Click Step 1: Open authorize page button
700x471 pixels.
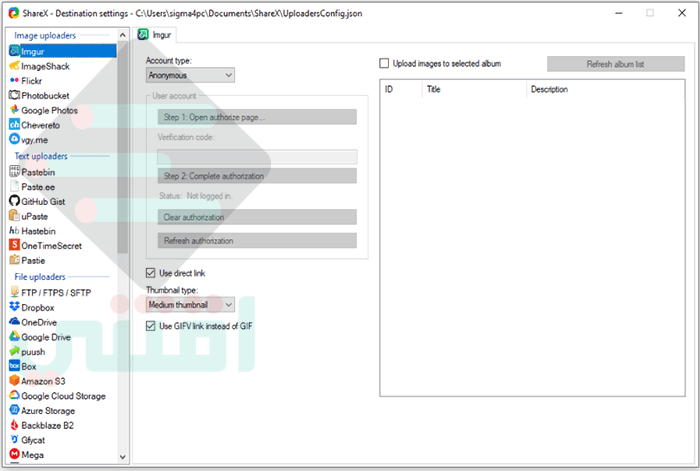pyautogui.click(x=257, y=117)
